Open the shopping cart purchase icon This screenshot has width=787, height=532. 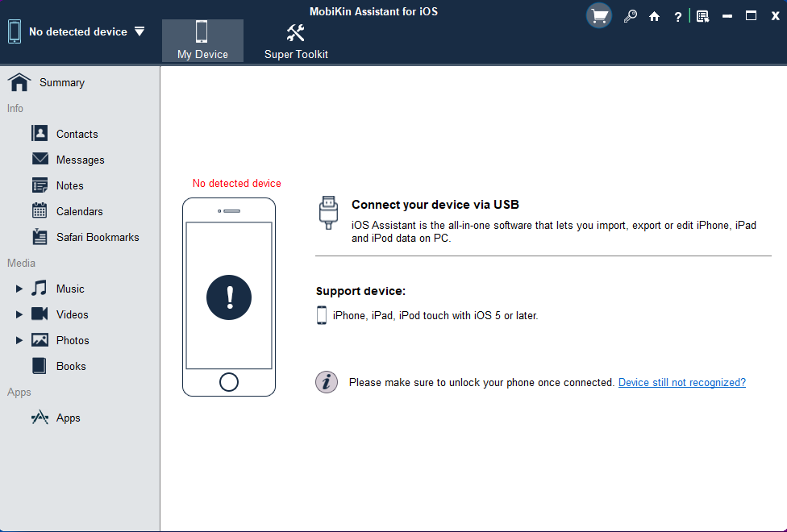599,16
